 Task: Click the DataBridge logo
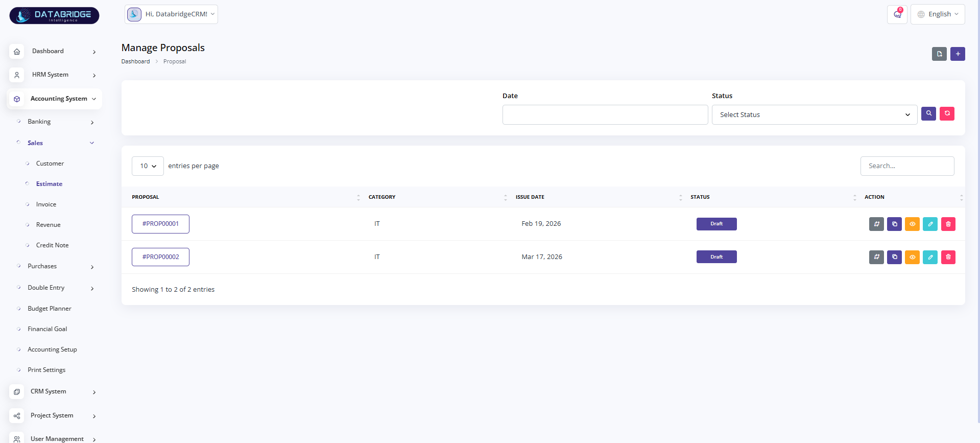point(54,15)
